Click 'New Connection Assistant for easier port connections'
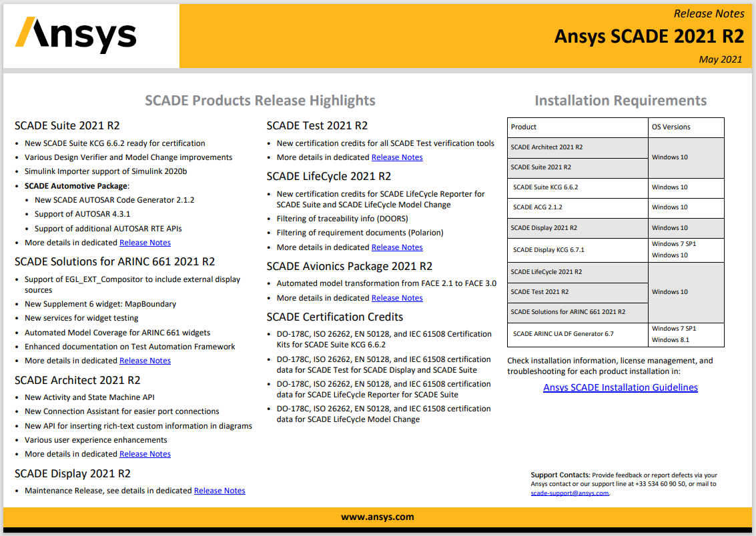 122,411
